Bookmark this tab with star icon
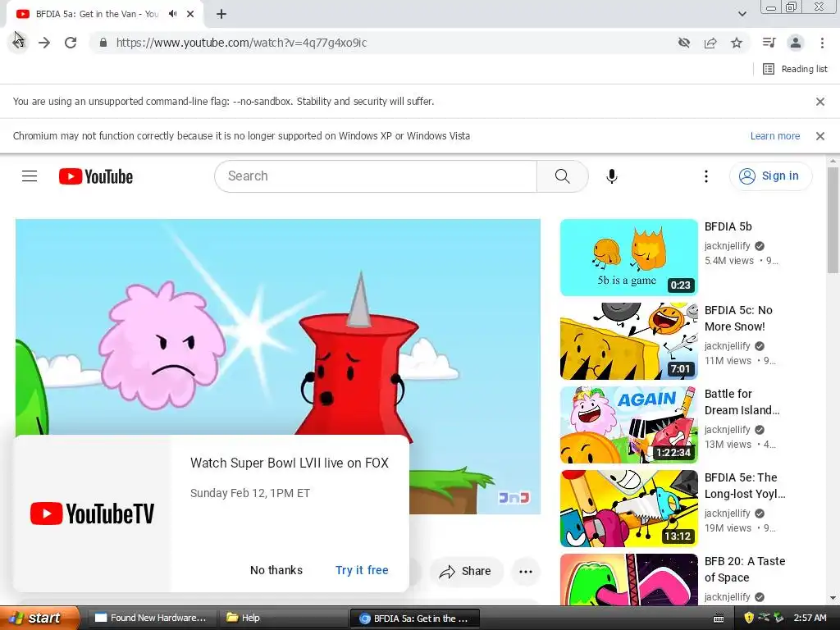Screen dimensions: 840x630 pos(737,43)
